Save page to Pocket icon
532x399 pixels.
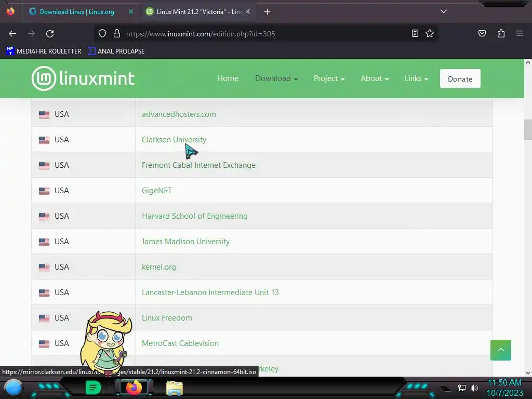[482, 34]
